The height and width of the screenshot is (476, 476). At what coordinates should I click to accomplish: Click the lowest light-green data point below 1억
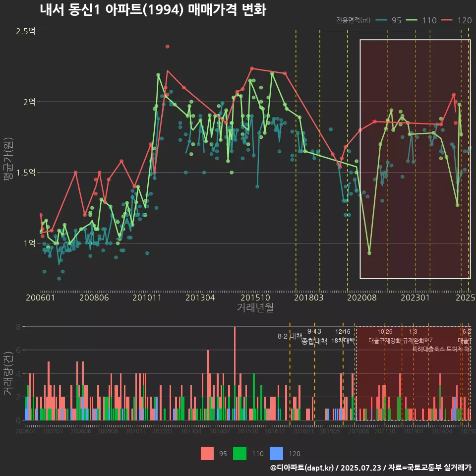pos(369,253)
